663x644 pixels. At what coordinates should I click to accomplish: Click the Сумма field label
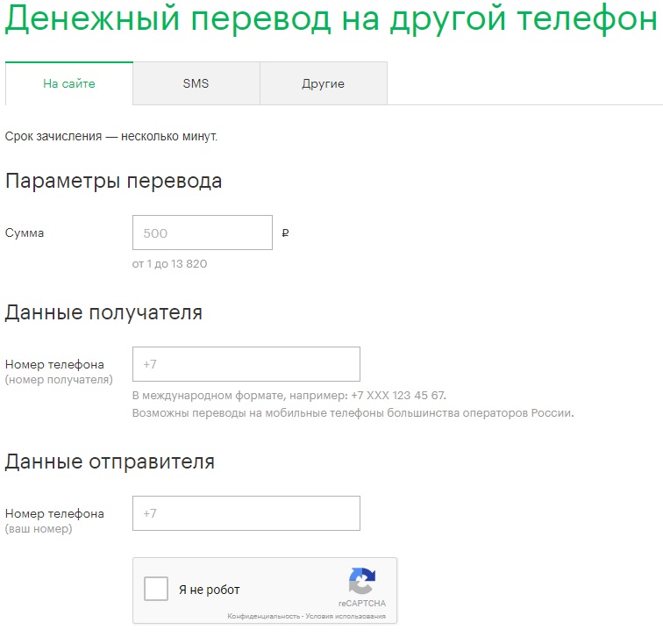(25, 233)
